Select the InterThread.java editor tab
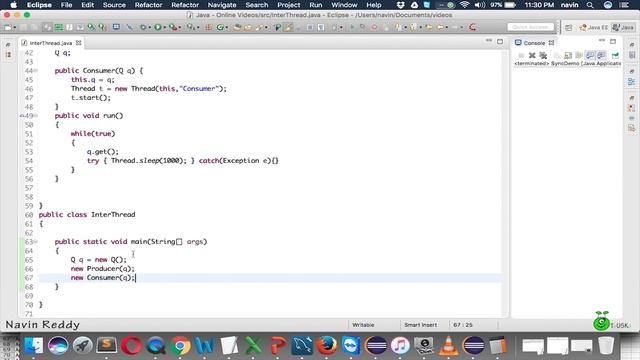 click(x=51, y=43)
